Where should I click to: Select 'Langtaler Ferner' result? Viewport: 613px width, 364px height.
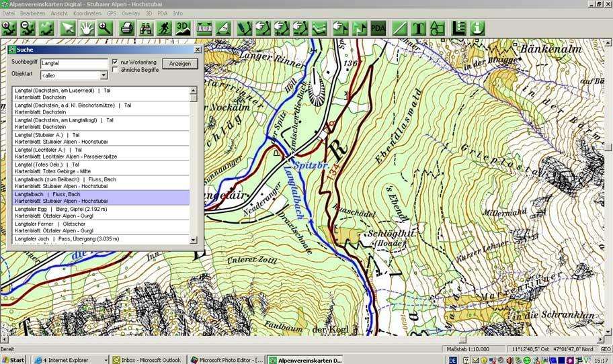point(101,227)
